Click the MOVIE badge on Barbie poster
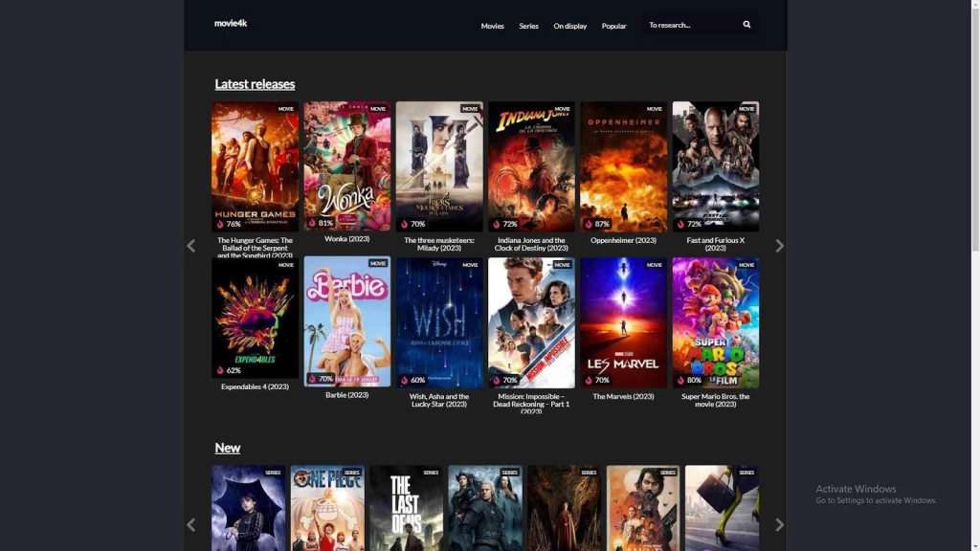This screenshot has width=980, height=551. coord(377,264)
